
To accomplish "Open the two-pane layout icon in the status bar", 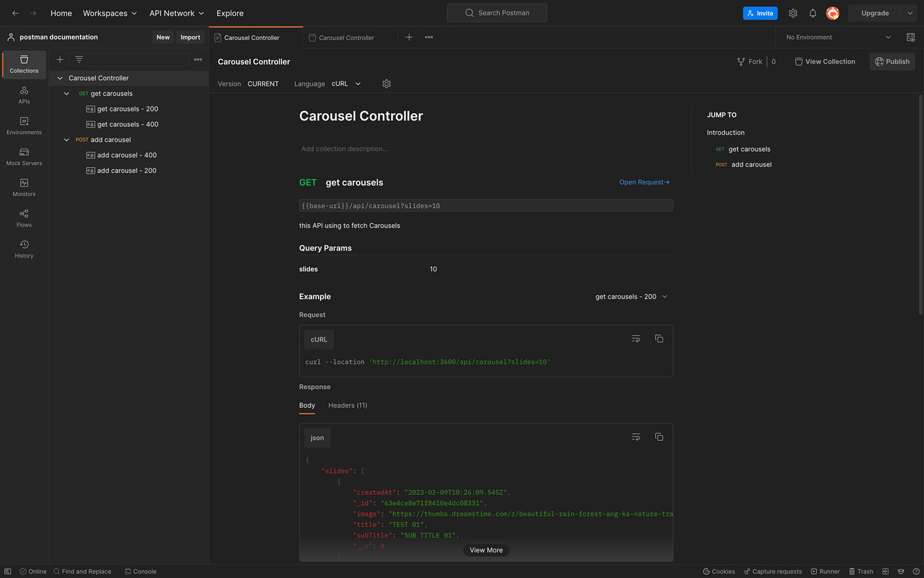I will point(885,571).
